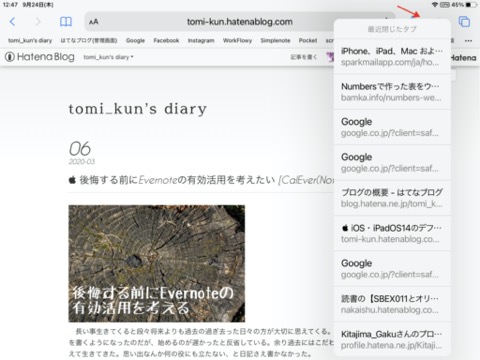The height and width of the screenshot is (360, 480).
Task: Click the Hatena link at header right
Action: coord(464,58)
